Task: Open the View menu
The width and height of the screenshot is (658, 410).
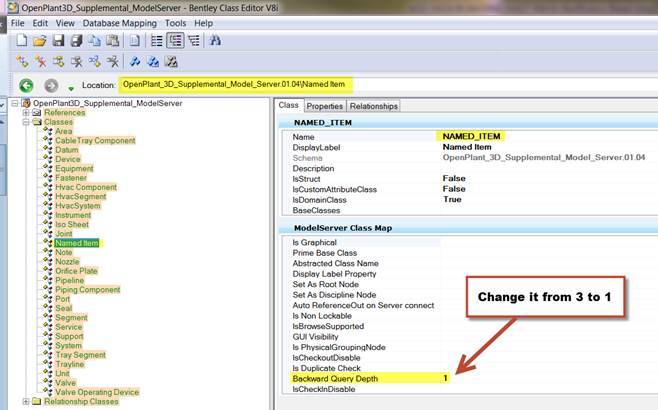Action: pyautogui.click(x=65, y=23)
